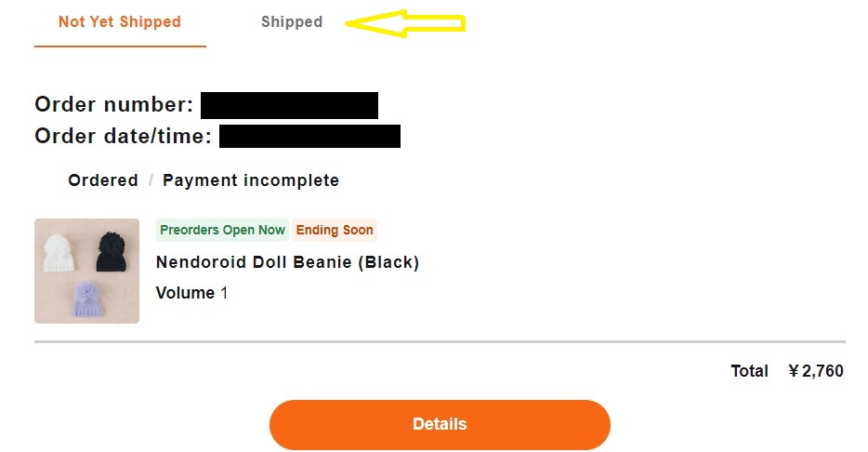
Task: Click the Preorders Open Now badge
Action: pyautogui.click(x=222, y=230)
